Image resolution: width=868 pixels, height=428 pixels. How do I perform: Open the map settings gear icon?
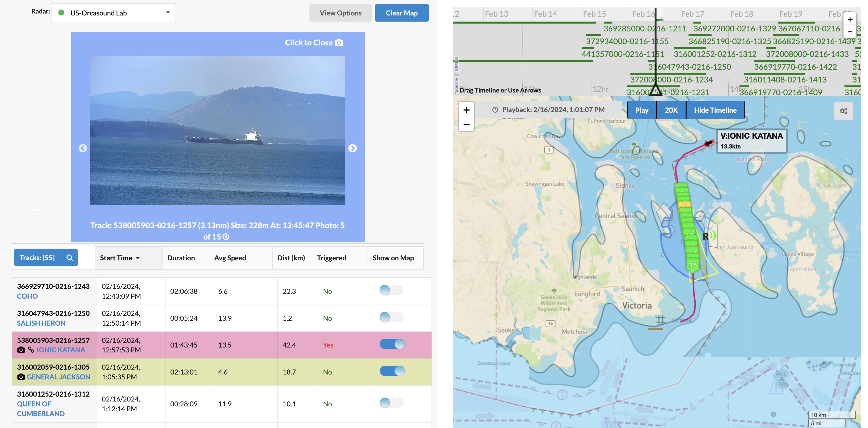(x=843, y=111)
